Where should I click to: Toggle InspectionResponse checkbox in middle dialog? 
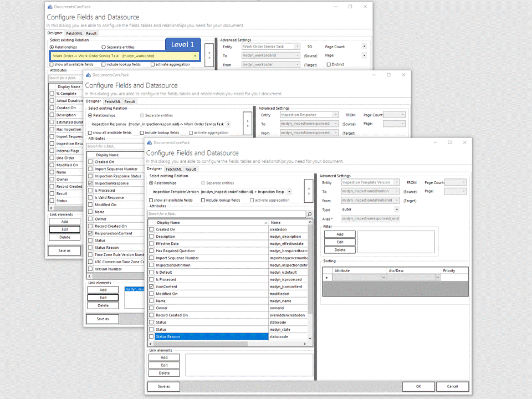pyautogui.click(x=90, y=183)
